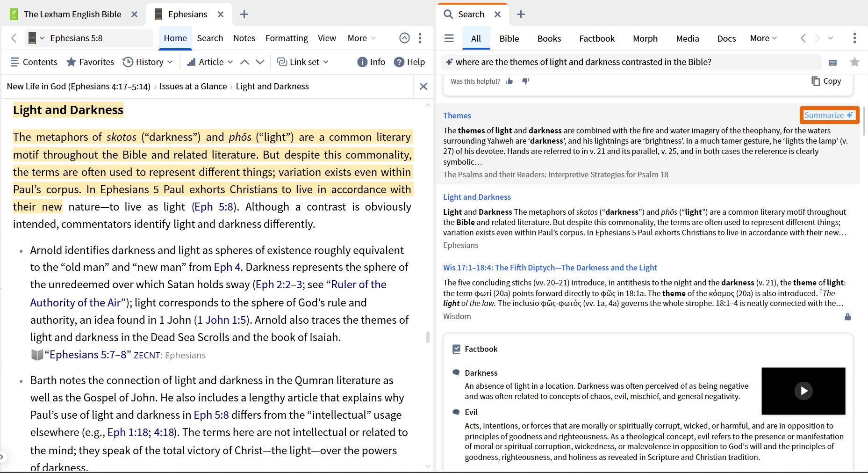This screenshot has width=868, height=473.
Task: Add a new tab beside the Search tab
Action: pyautogui.click(x=521, y=15)
